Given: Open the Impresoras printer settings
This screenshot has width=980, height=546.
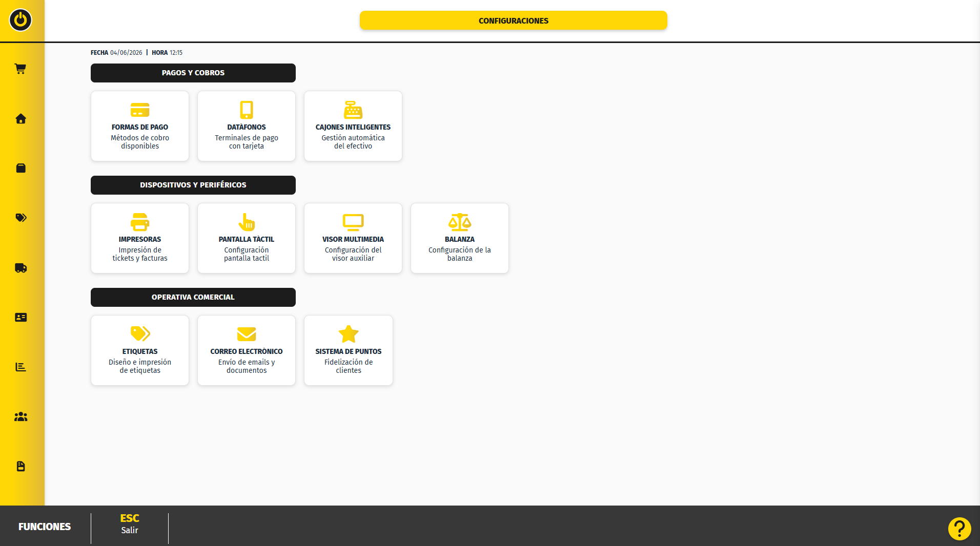Looking at the screenshot, I should coord(140,238).
